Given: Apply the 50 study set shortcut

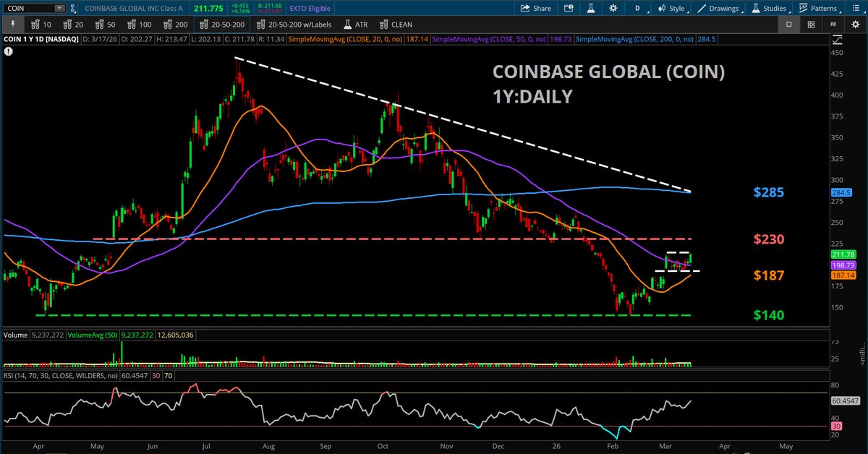Looking at the screenshot, I should click(105, 24).
